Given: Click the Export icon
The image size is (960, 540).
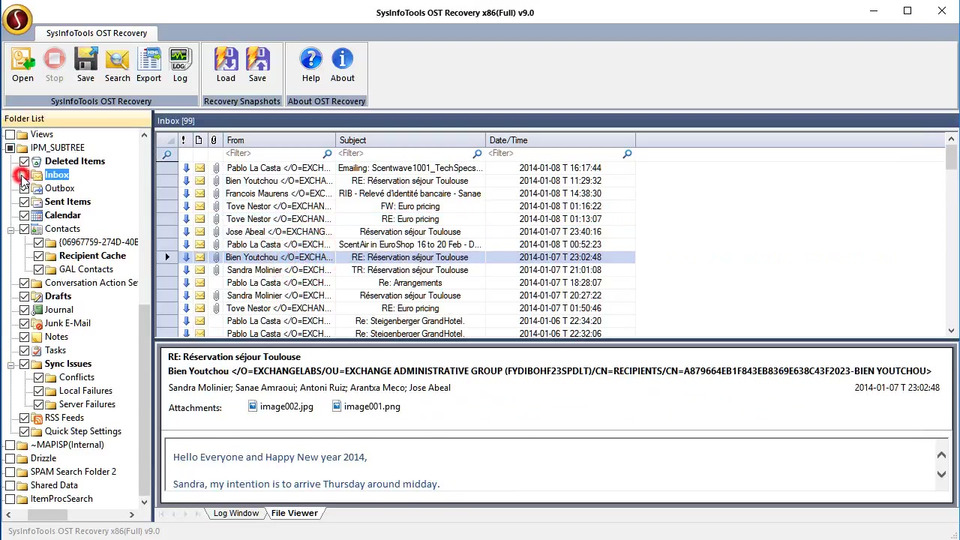Looking at the screenshot, I should 149,65.
